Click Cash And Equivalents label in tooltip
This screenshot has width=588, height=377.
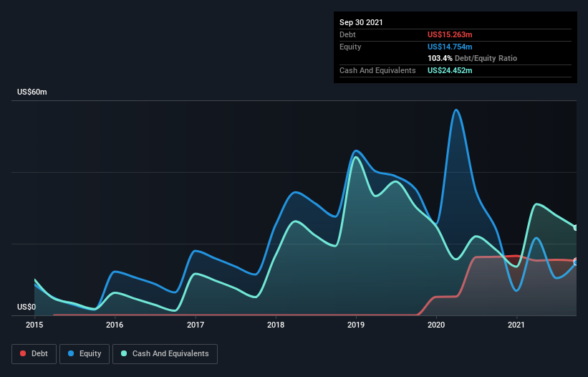(377, 70)
